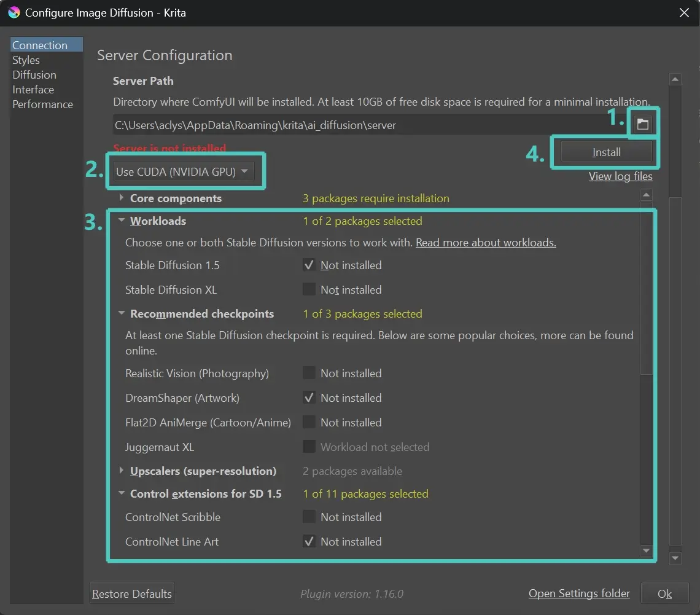The width and height of the screenshot is (700, 615).
Task: Click the Restore Defaults button
Action: pos(131,593)
